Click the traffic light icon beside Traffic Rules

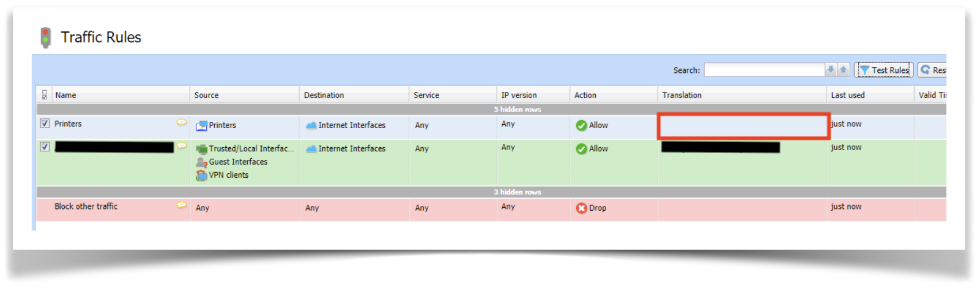(45, 37)
